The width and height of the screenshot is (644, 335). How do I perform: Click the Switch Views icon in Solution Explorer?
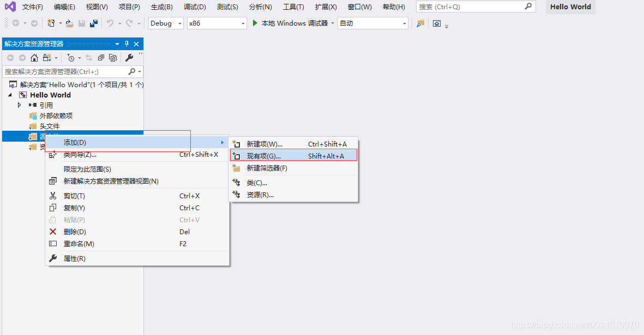tap(47, 58)
